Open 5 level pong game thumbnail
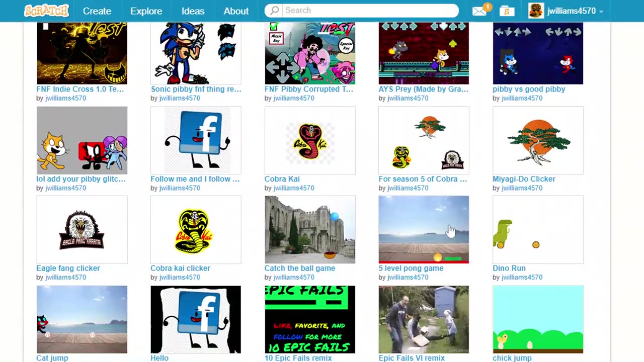 click(x=424, y=230)
